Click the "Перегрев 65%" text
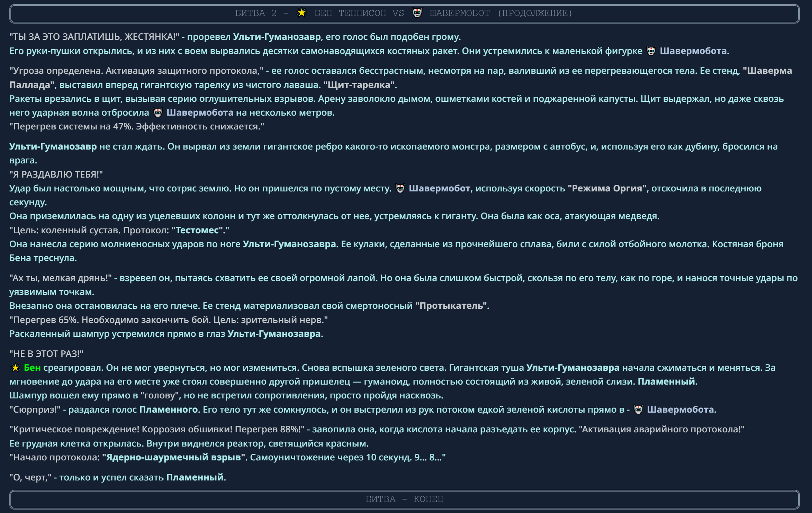Image resolution: width=812 pixels, height=513 pixels. (46, 320)
